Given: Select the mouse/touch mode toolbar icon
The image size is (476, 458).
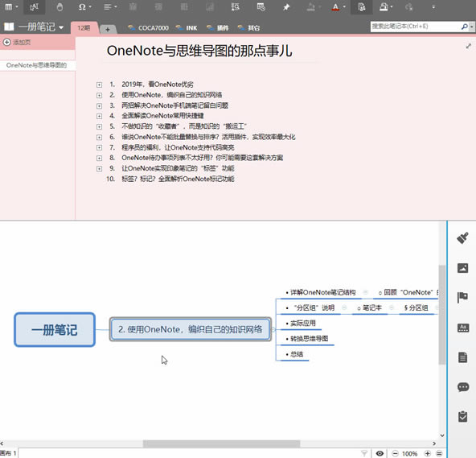Looking at the screenshot, I should click(59, 6).
